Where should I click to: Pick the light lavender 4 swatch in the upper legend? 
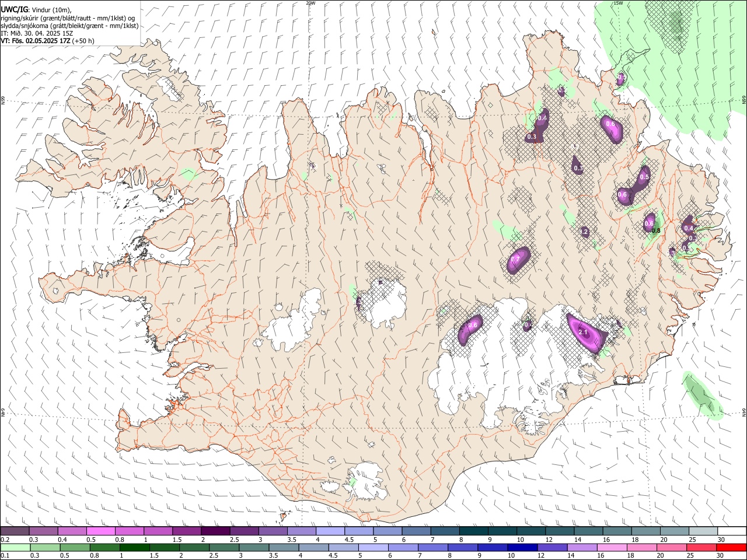(x=330, y=531)
